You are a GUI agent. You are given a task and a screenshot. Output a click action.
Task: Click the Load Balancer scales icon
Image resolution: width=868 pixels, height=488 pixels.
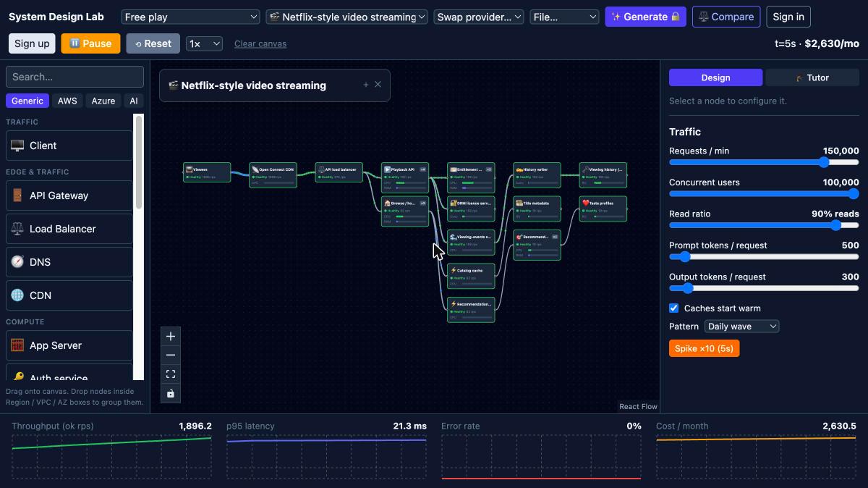pyautogui.click(x=17, y=229)
